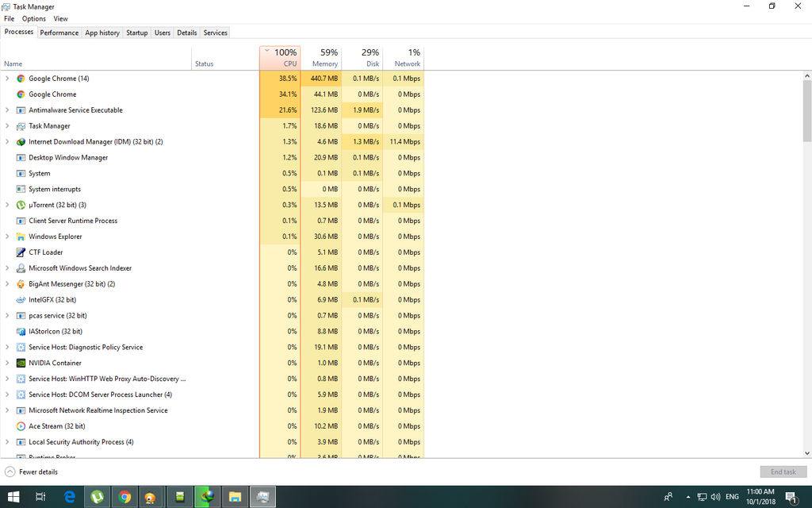The width and height of the screenshot is (812, 508).
Task: Expand Local Security Authority Process group
Action: pos(7,442)
